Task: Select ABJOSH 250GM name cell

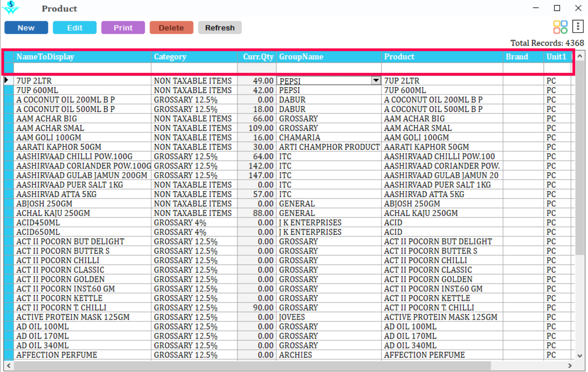Action: pos(82,204)
